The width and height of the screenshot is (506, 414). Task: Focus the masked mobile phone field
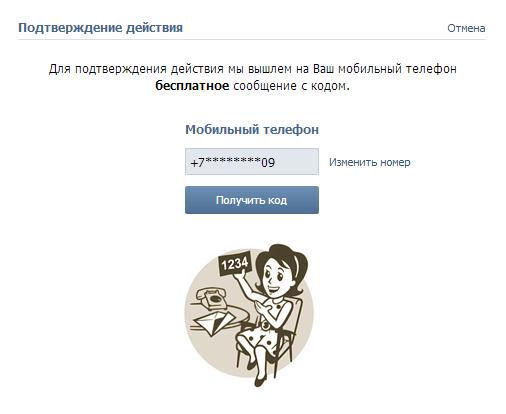tap(252, 162)
